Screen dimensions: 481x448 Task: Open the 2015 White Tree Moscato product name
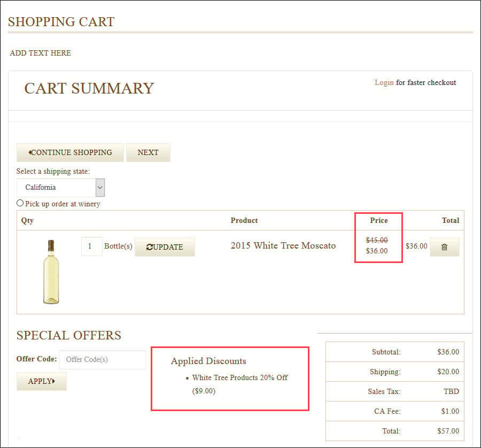coord(283,245)
